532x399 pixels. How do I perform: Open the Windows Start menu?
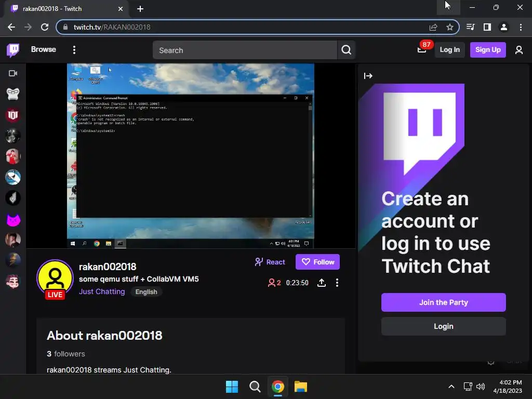tap(232, 387)
